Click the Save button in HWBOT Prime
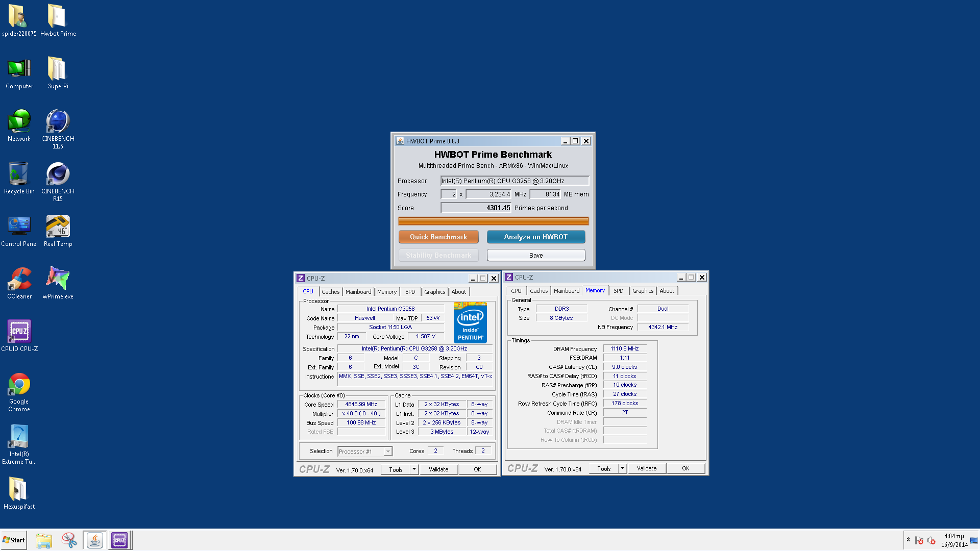This screenshot has height=551, width=980. click(x=535, y=255)
